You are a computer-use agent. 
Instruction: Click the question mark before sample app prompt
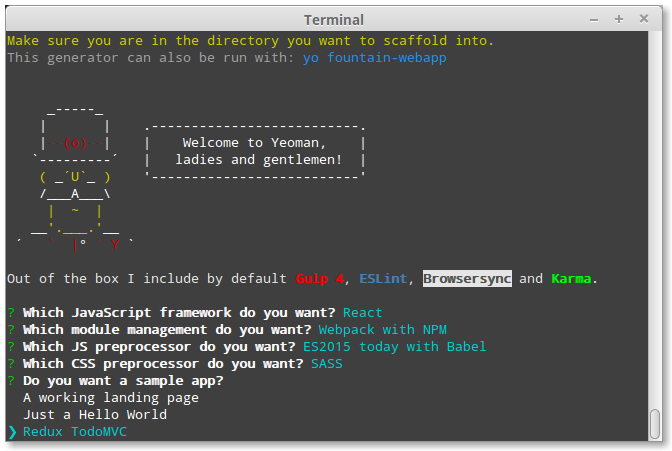click(11, 381)
